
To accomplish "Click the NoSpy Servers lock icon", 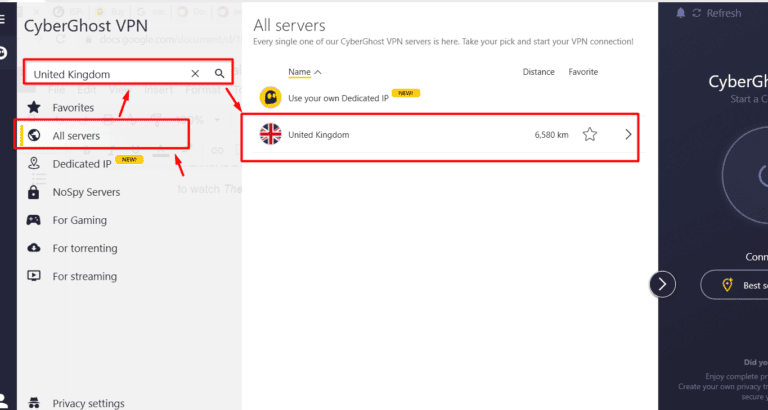I will coord(34,192).
